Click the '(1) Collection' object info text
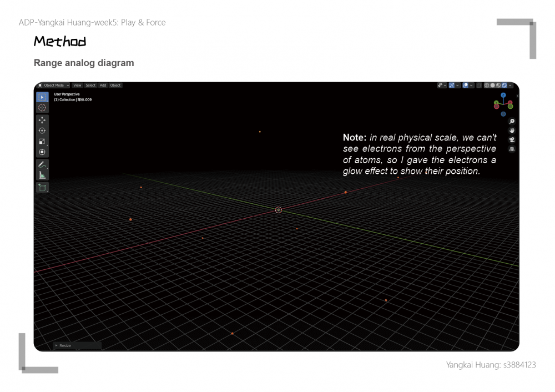 pos(73,100)
